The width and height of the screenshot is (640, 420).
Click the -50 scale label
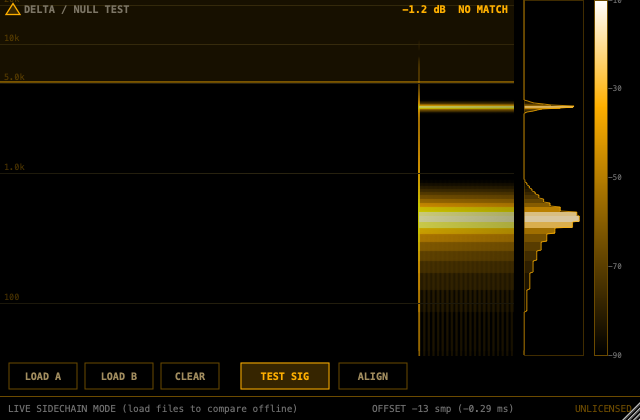click(616, 177)
